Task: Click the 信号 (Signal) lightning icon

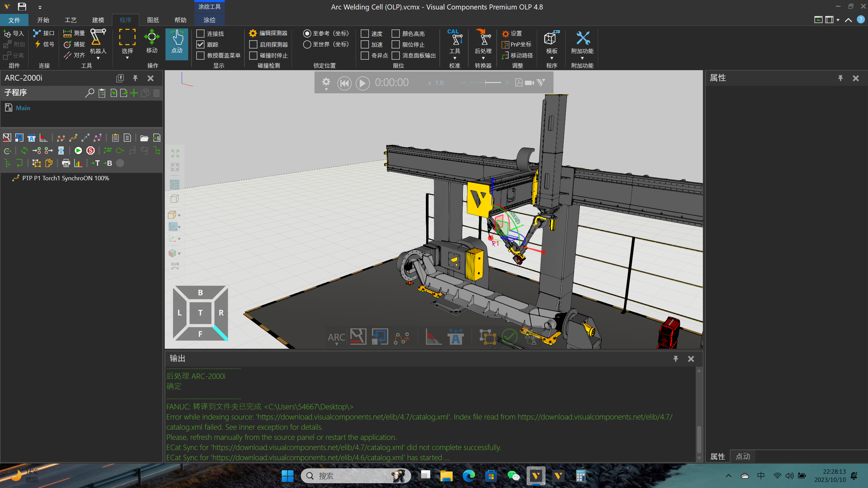Action: [x=38, y=44]
